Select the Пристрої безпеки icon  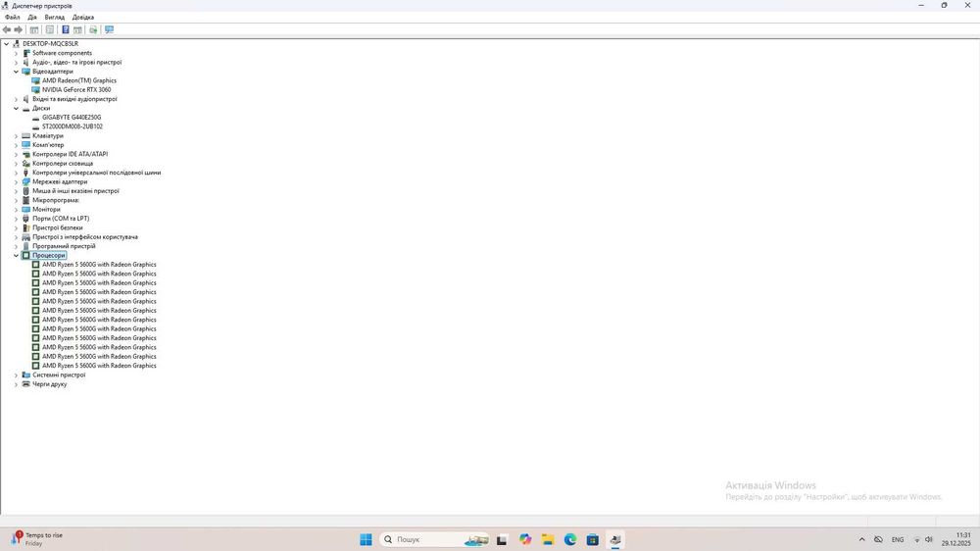[25, 227]
